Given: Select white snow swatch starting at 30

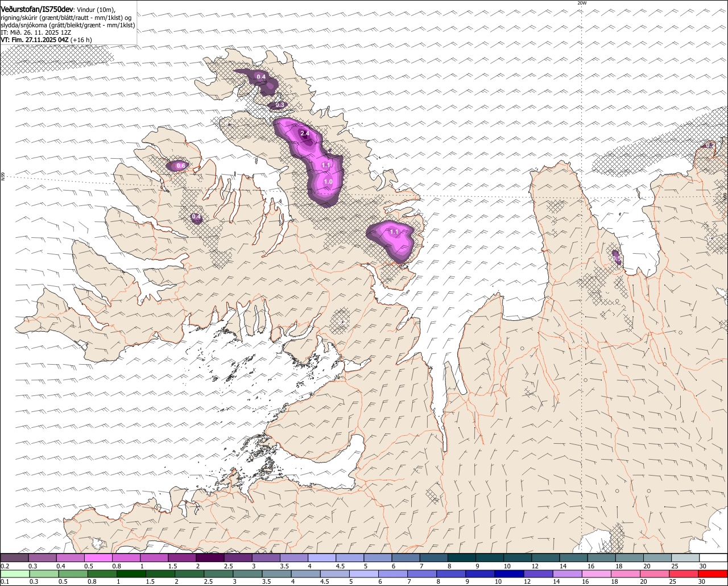Looking at the screenshot, I should 713,558.
